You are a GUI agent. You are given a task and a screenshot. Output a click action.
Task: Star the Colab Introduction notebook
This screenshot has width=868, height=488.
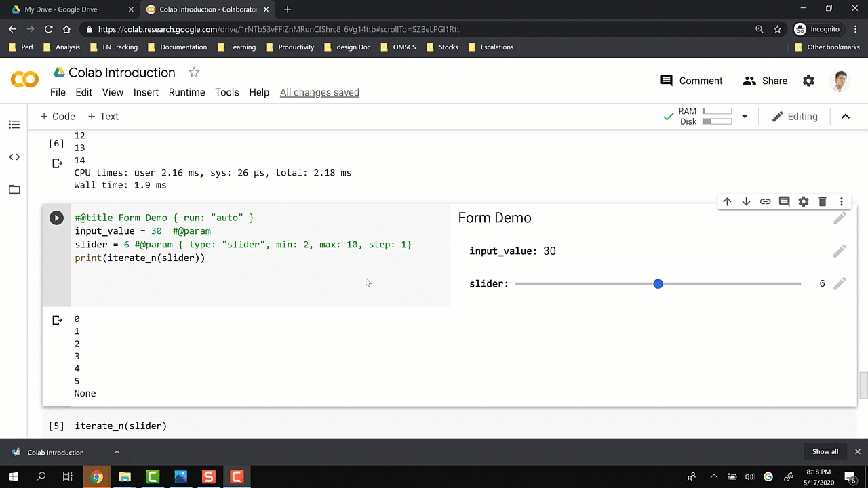coord(194,73)
